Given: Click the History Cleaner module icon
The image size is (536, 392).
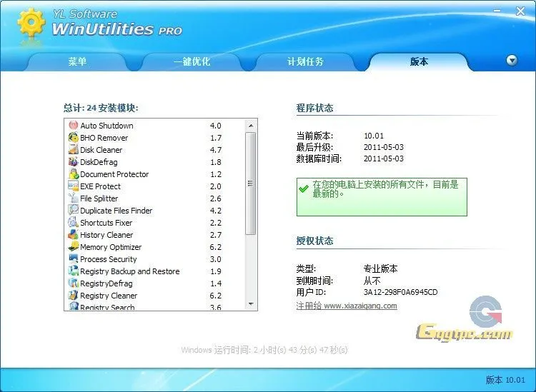Looking at the screenshot, I should click(73, 235).
